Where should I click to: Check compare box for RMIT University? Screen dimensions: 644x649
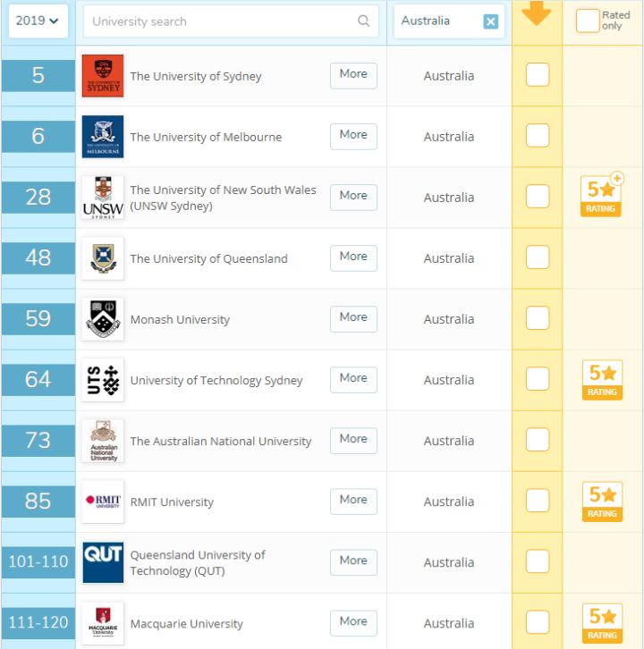pyautogui.click(x=538, y=501)
